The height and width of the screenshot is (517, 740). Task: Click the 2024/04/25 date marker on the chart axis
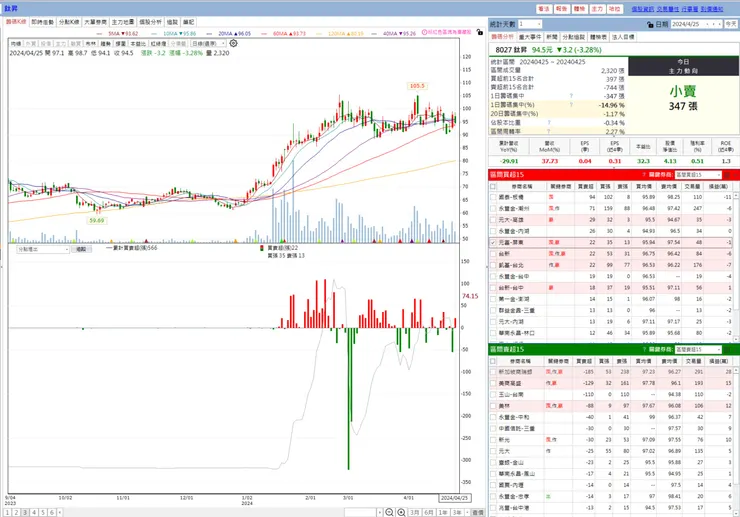[454, 498]
